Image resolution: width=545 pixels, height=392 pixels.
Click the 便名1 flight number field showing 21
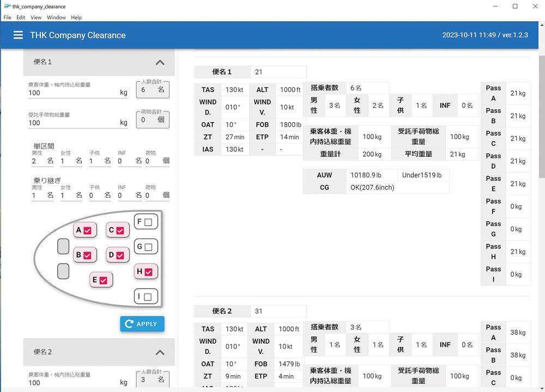pyautogui.click(x=278, y=72)
